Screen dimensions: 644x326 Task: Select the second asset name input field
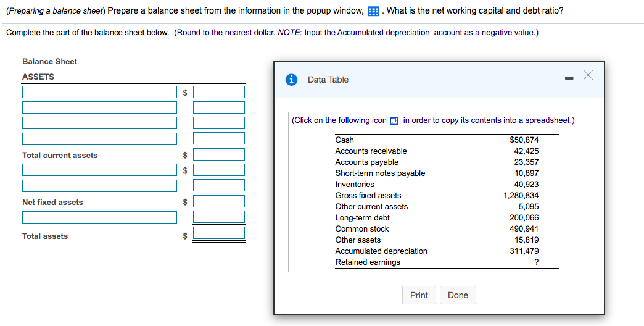click(99, 107)
